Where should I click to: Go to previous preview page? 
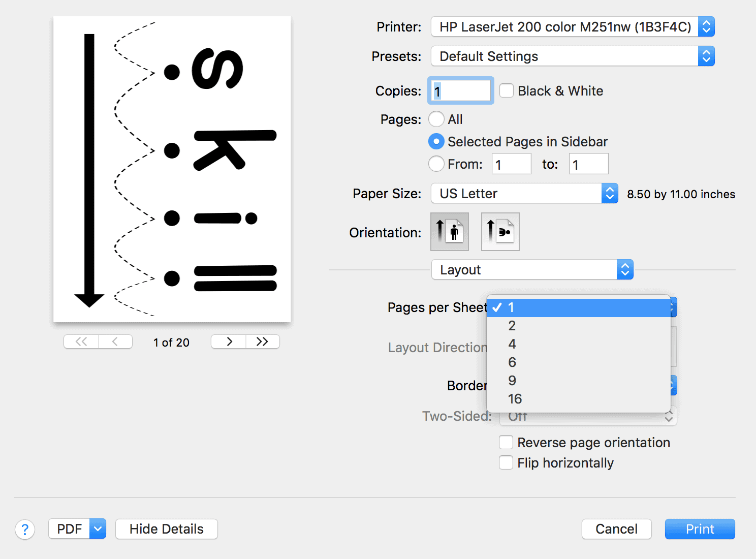click(x=115, y=341)
